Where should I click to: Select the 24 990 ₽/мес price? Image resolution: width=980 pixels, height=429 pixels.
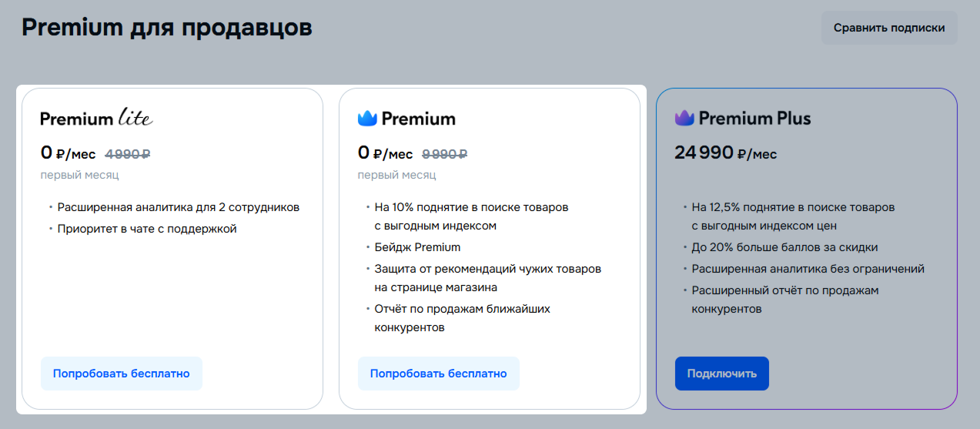pos(726,153)
